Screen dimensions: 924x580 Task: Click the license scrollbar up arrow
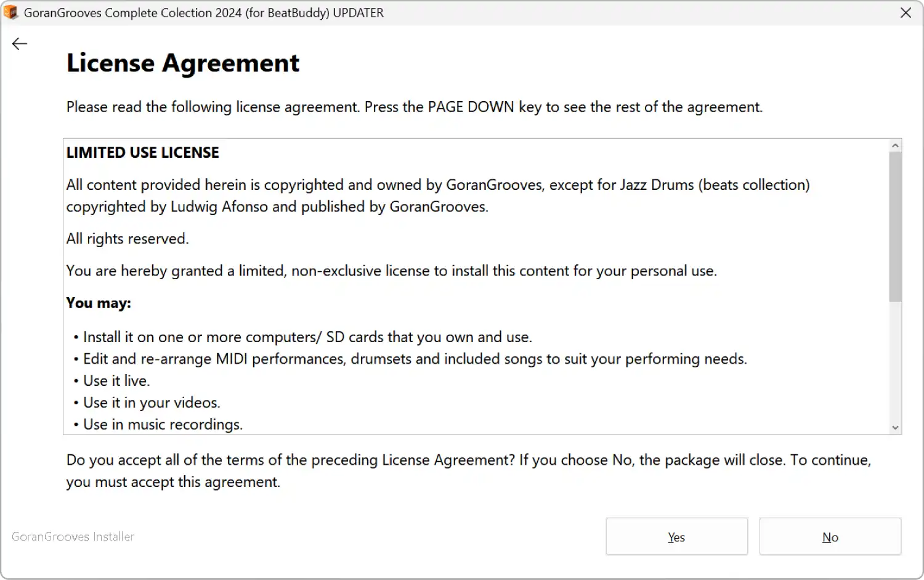[x=895, y=145]
